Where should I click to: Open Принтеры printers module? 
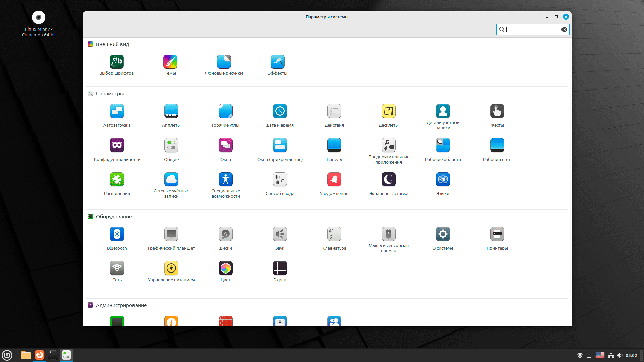click(497, 234)
